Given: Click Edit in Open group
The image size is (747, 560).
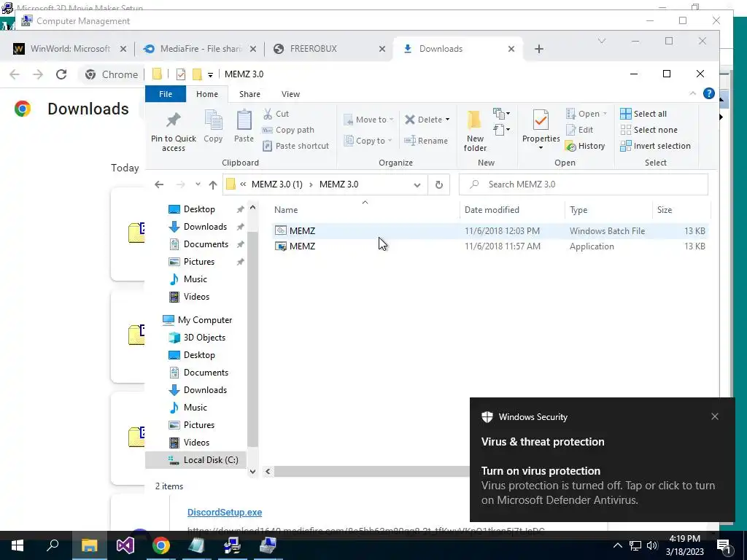Looking at the screenshot, I should pos(580,130).
